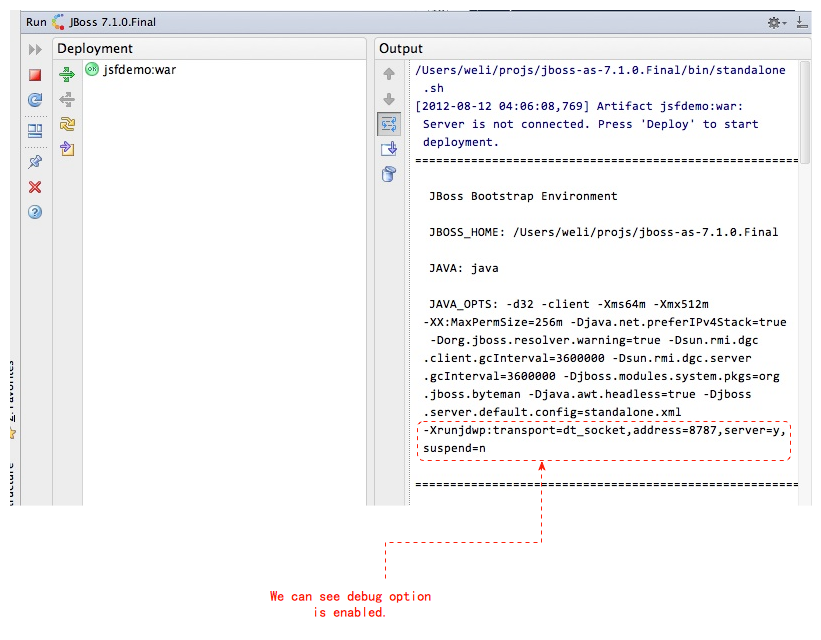The image size is (821, 640).
Task: Refresh deployment status with yellow arrows
Action: (67, 124)
